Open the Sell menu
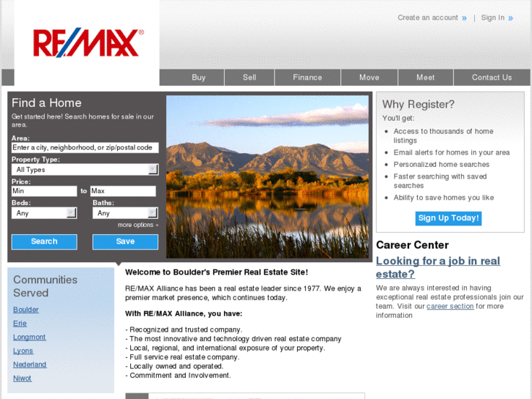 click(250, 78)
